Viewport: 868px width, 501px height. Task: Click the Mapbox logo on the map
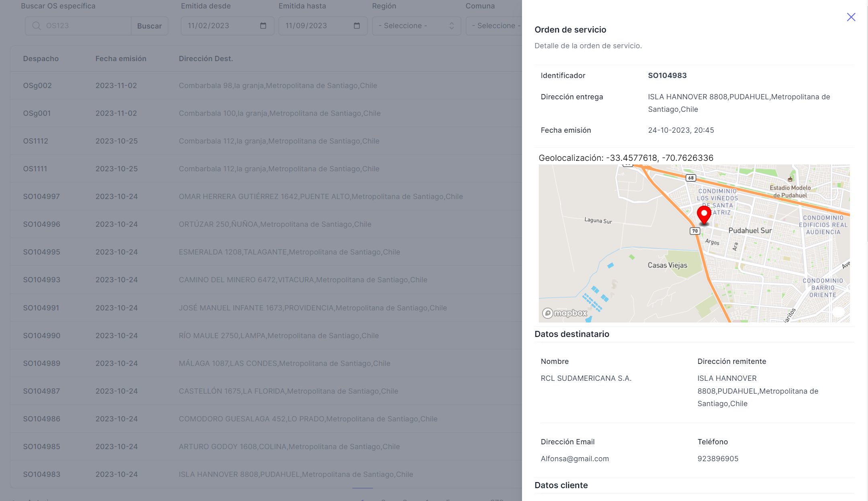click(x=565, y=313)
